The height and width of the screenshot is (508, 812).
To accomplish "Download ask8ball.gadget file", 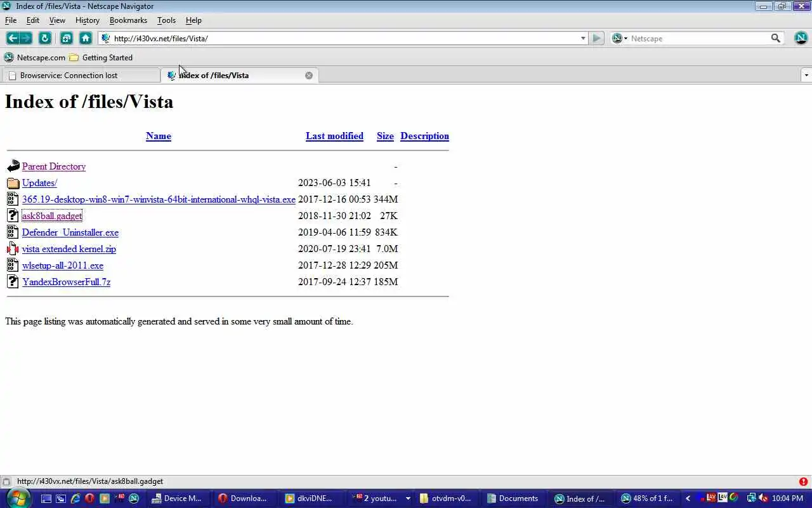I will click(52, 216).
